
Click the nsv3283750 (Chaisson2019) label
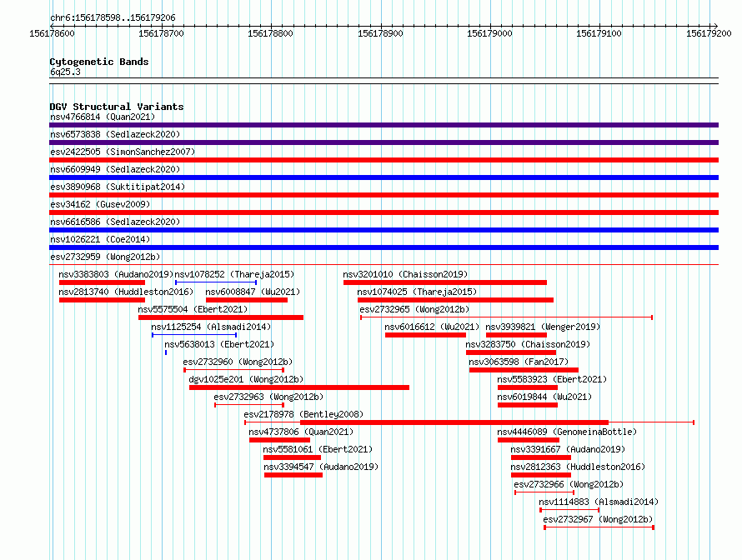click(528, 344)
